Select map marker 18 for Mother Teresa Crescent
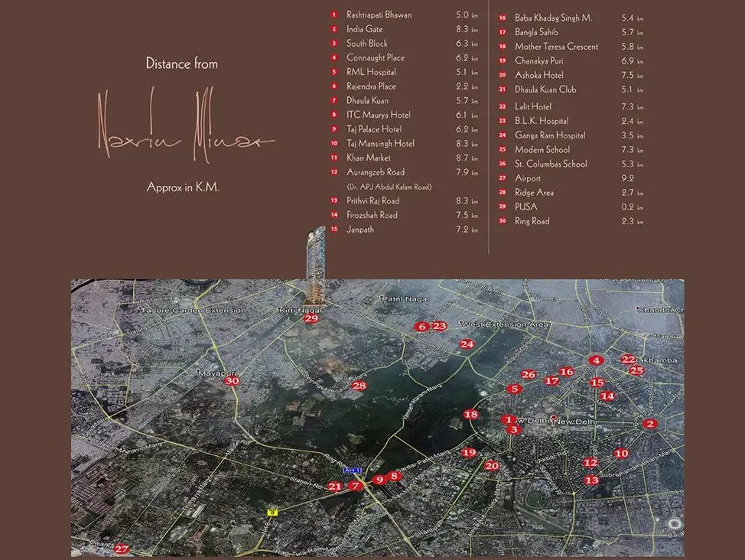 point(471,414)
